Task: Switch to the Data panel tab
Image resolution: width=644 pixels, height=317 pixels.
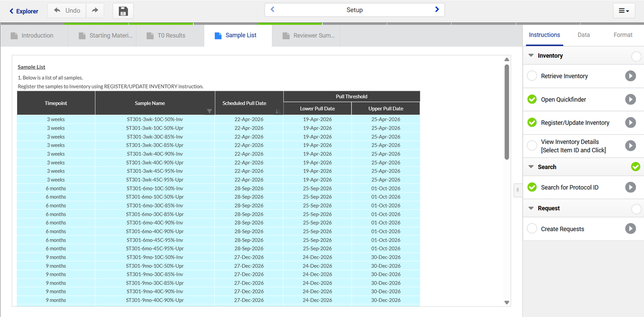Action: pos(583,35)
